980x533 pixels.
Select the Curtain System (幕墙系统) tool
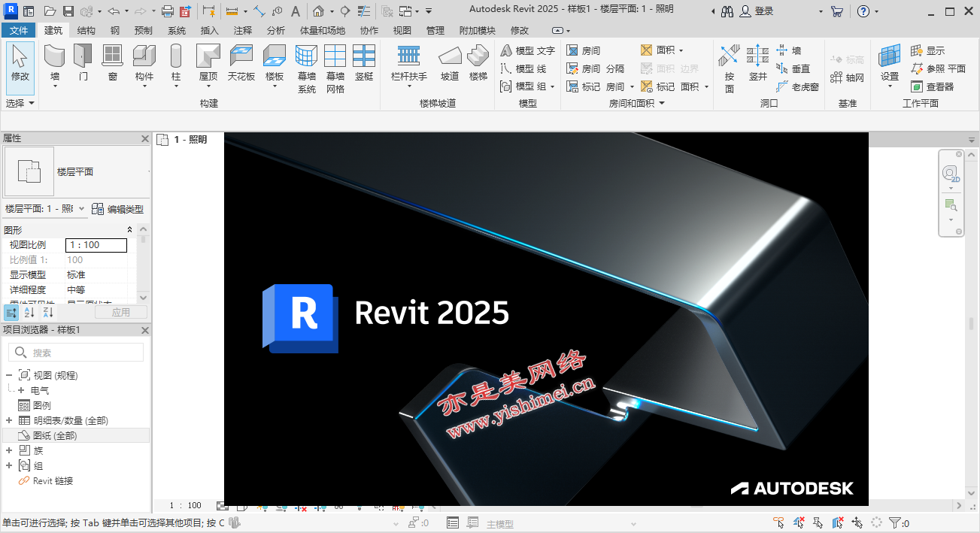[x=307, y=68]
